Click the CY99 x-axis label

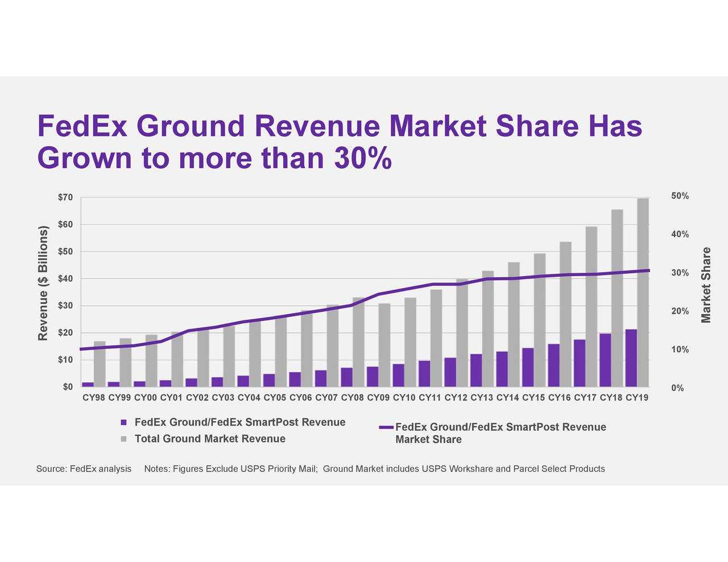[119, 398]
